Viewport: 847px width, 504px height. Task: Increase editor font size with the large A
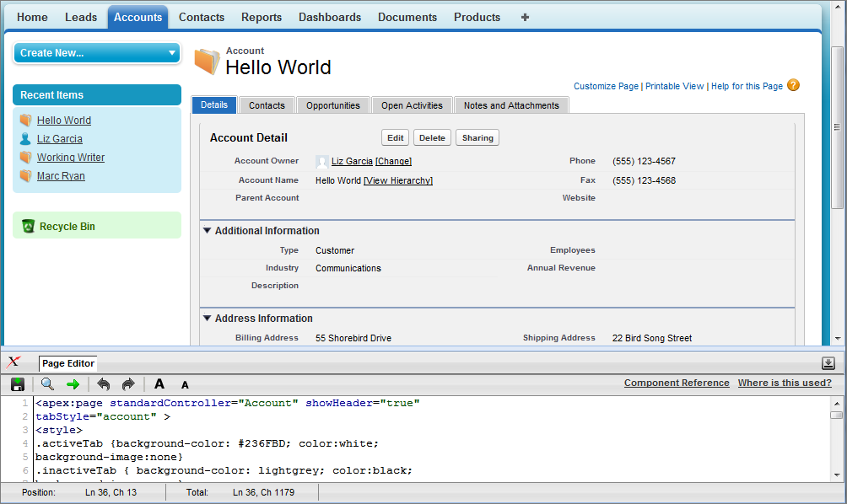(x=159, y=383)
